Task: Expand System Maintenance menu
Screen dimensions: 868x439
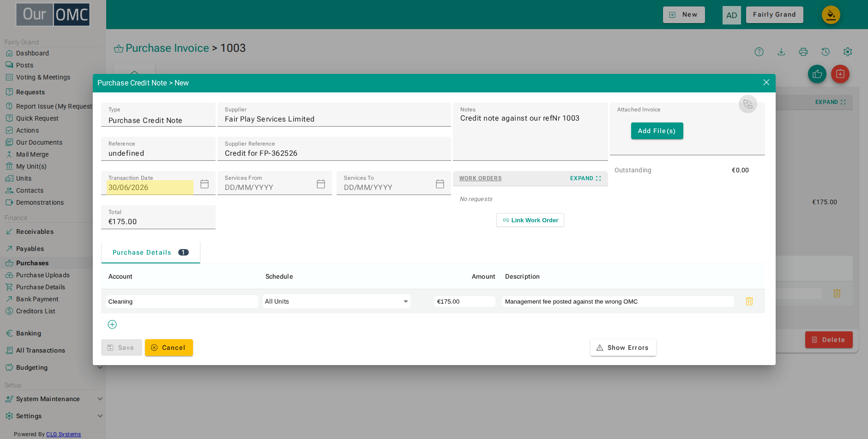Action: [x=53, y=399]
